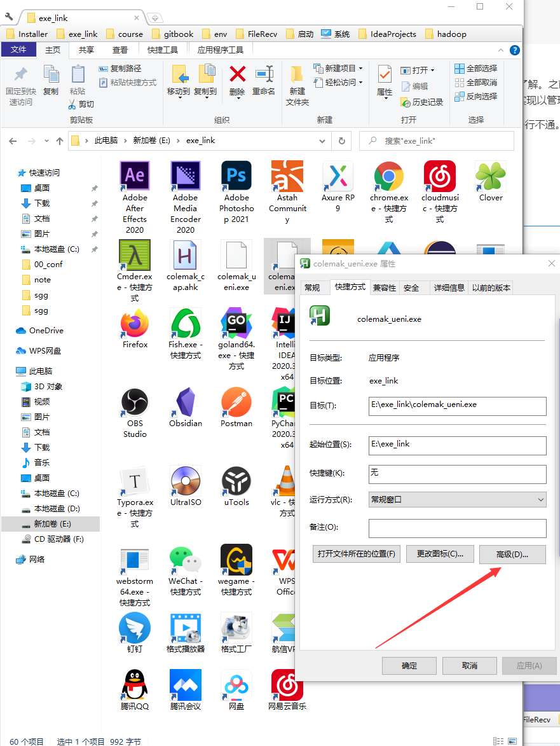This screenshot has height=746, width=560.
Task: Open OneDrive in the navigation pane
Action: (x=46, y=331)
